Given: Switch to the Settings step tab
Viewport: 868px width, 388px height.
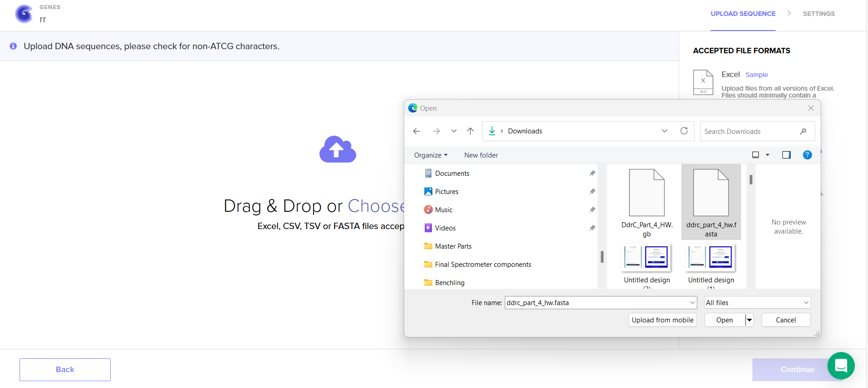Looking at the screenshot, I should tap(818, 14).
